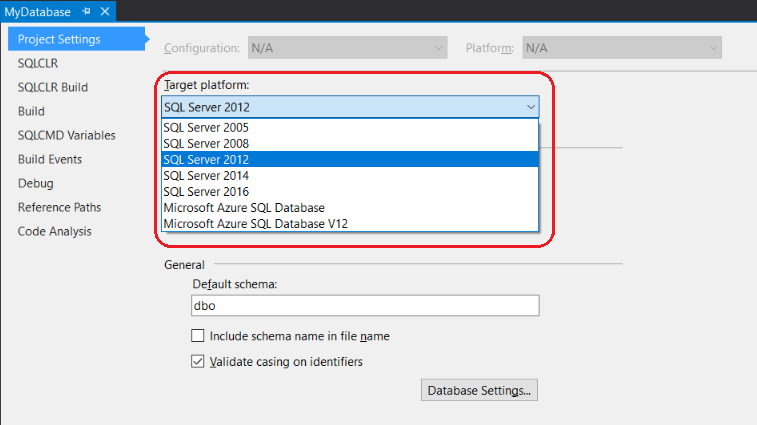This screenshot has height=425, width=757.
Task: Collapse the Target platform dropdown arrow
Action: coord(530,107)
